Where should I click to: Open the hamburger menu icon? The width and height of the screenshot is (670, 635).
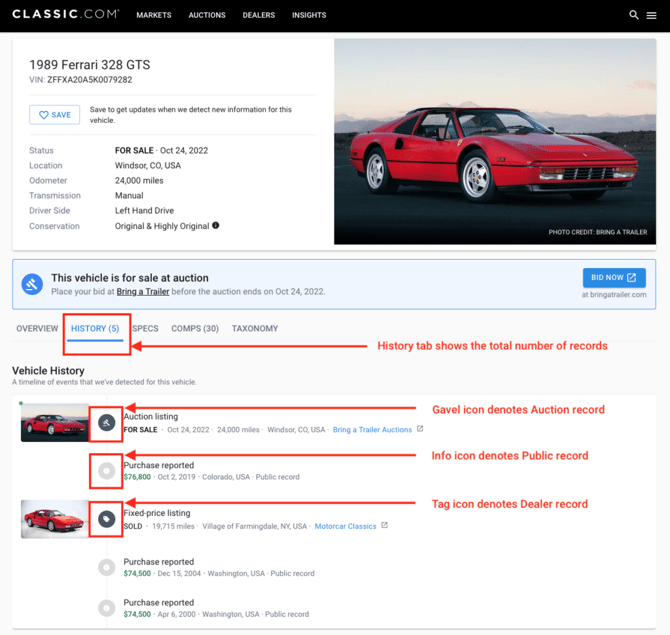click(651, 15)
